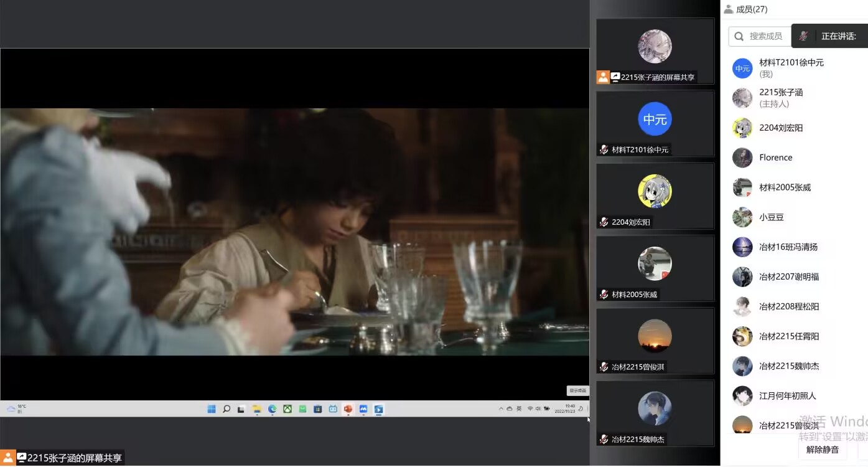Open PowerPoint from the shared taskbar

[x=348, y=409]
